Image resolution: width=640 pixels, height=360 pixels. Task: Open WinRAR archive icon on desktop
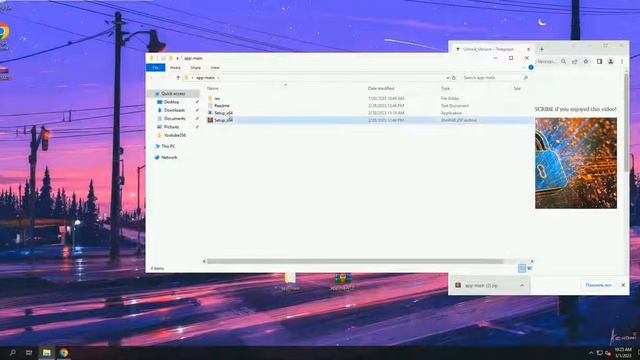tap(342, 282)
